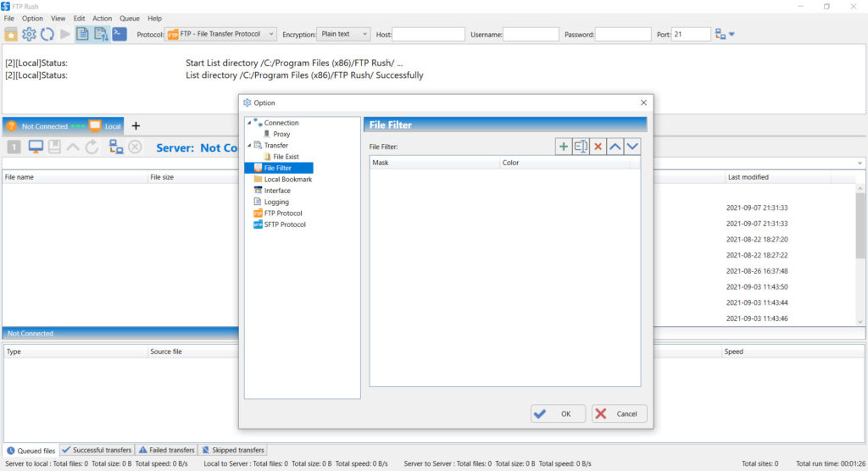Open the View menu
The width and height of the screenshot is (868, 471).
tap(58, 19)
